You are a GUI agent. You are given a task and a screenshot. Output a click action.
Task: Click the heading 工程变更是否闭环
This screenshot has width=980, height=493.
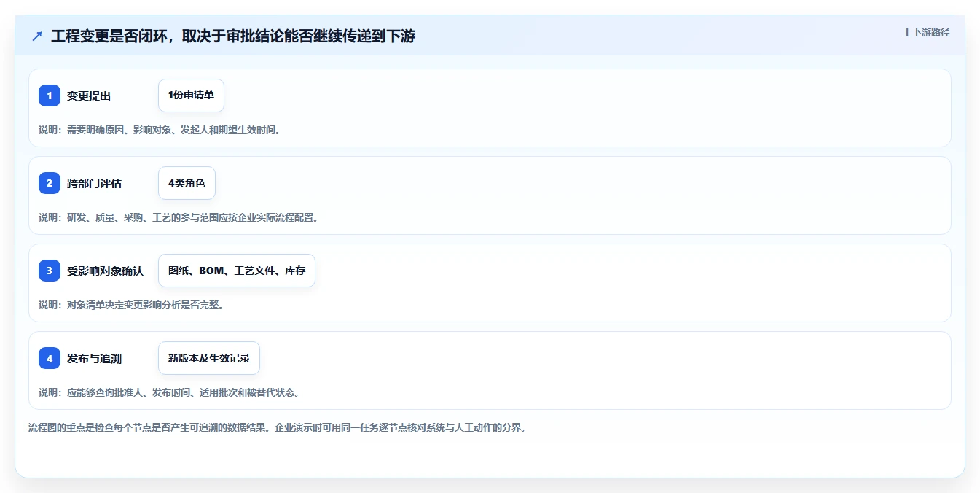(x=233, y=36)
